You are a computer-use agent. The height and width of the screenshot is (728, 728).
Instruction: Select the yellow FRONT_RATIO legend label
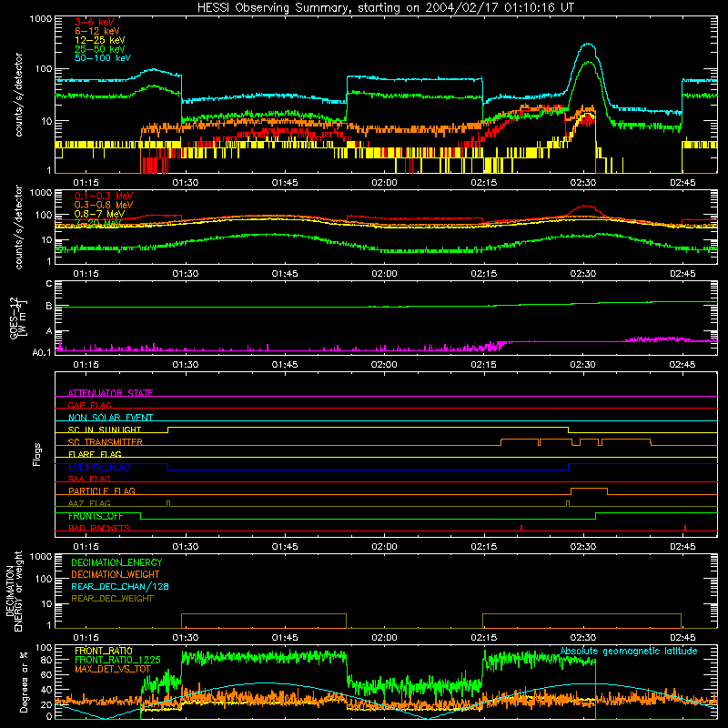[103, 651]
